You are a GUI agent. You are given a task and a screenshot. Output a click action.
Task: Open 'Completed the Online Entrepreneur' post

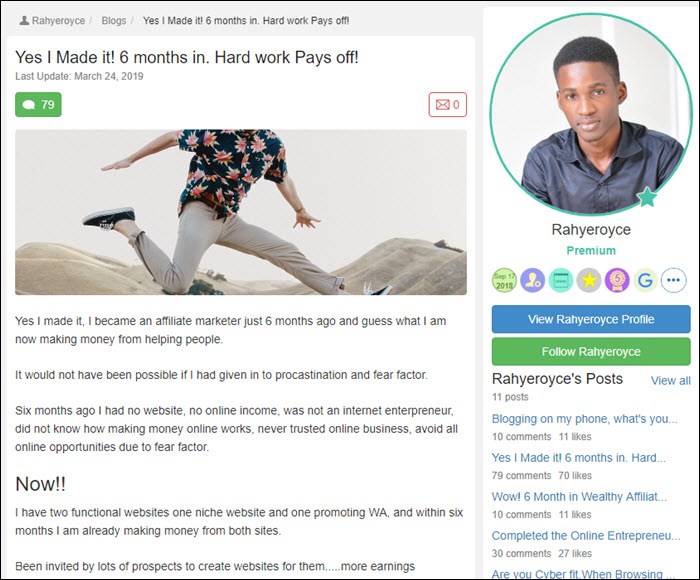[586, 536]
